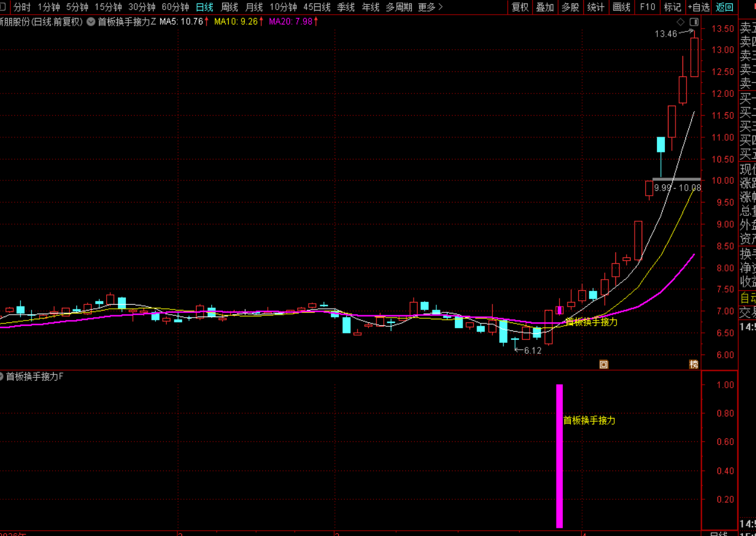Select the 日线 daily period tab
The image size is (756, 536).
pyautogui.click(x=204, y=7)
